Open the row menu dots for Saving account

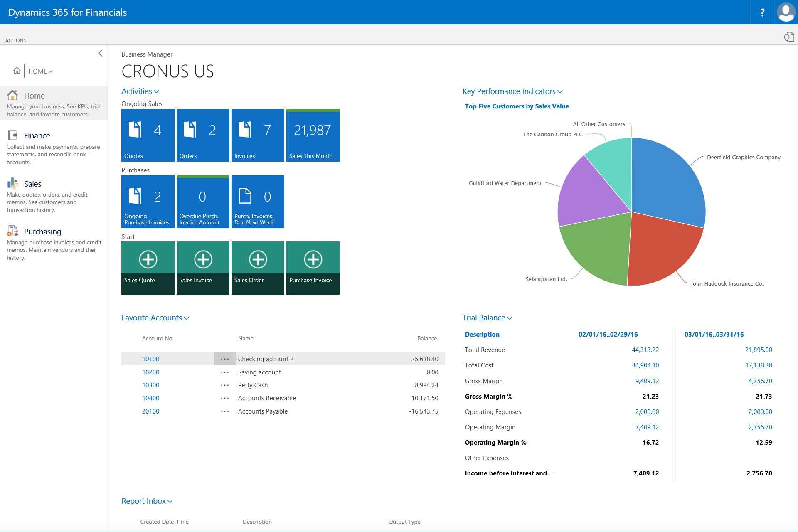[x=225, y=372]
